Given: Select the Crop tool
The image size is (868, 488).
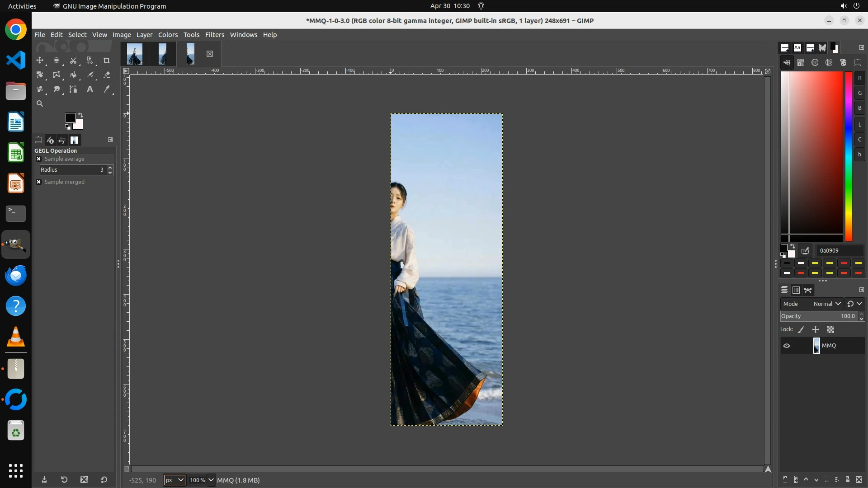Looking at the screenshot, I should tap(107, 61).
